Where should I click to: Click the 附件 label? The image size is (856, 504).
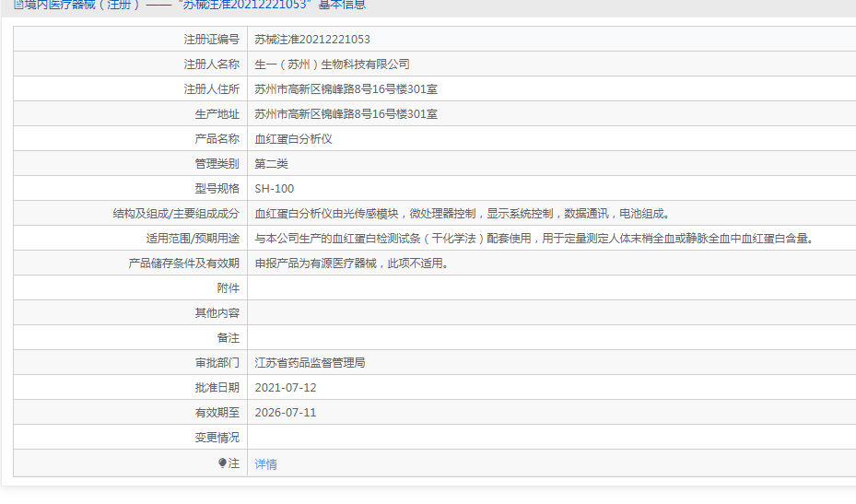[x=229, y=287]
